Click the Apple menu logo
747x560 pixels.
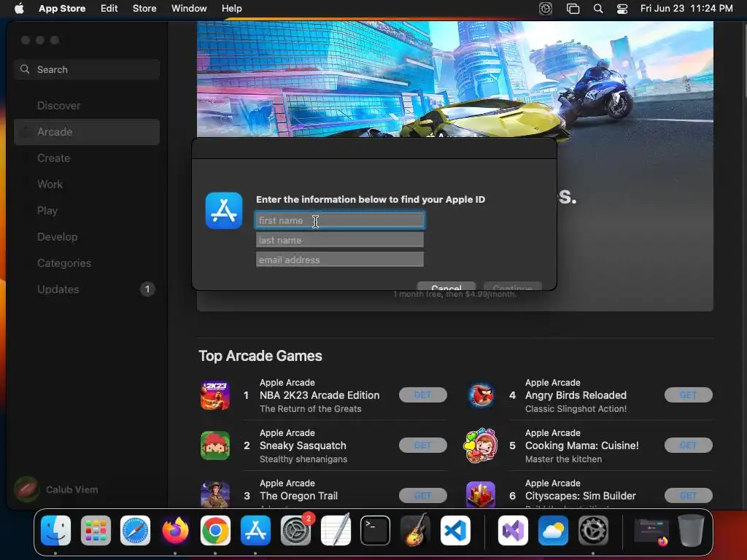pyautogui.click(x=19, y=8)
